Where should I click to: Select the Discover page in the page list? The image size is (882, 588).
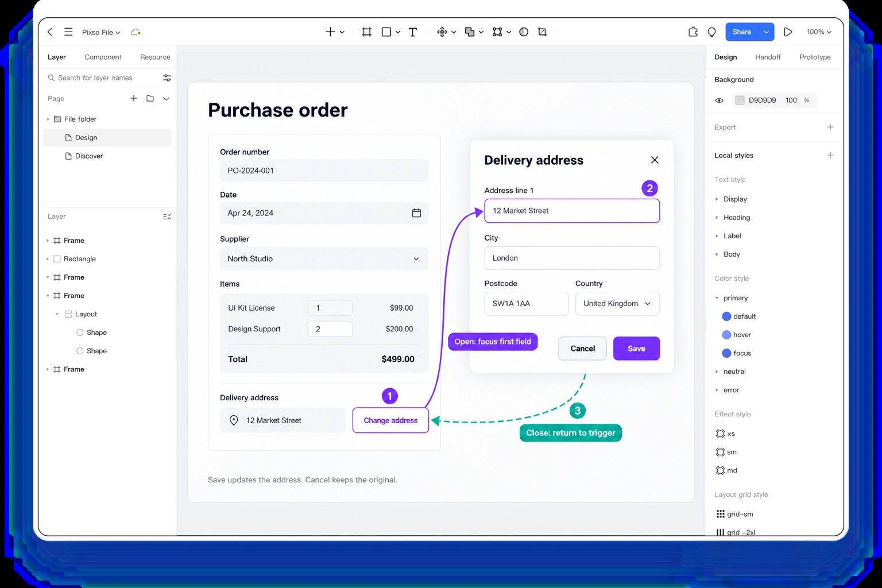coord(107,156)
